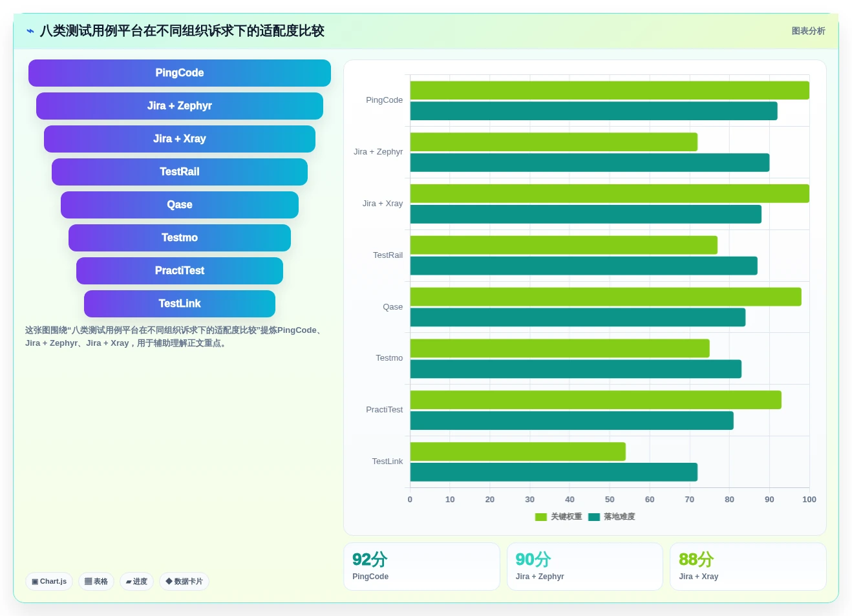Click the x-axis value 100
852x616 pixels.
(809, 500)
